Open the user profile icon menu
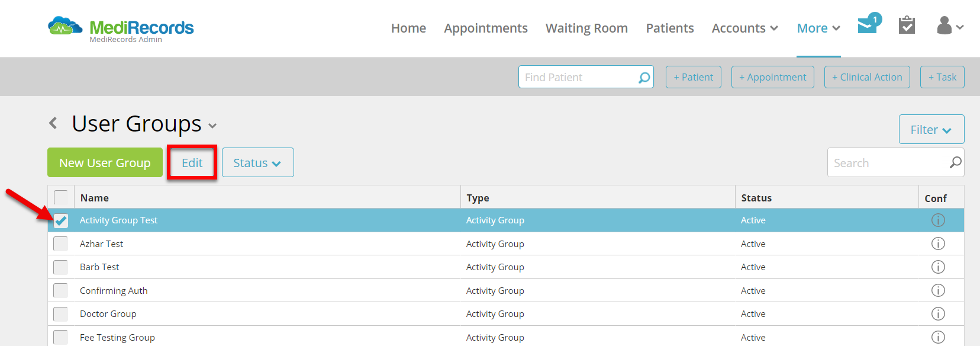980x346 pixels. pos(950,25)
